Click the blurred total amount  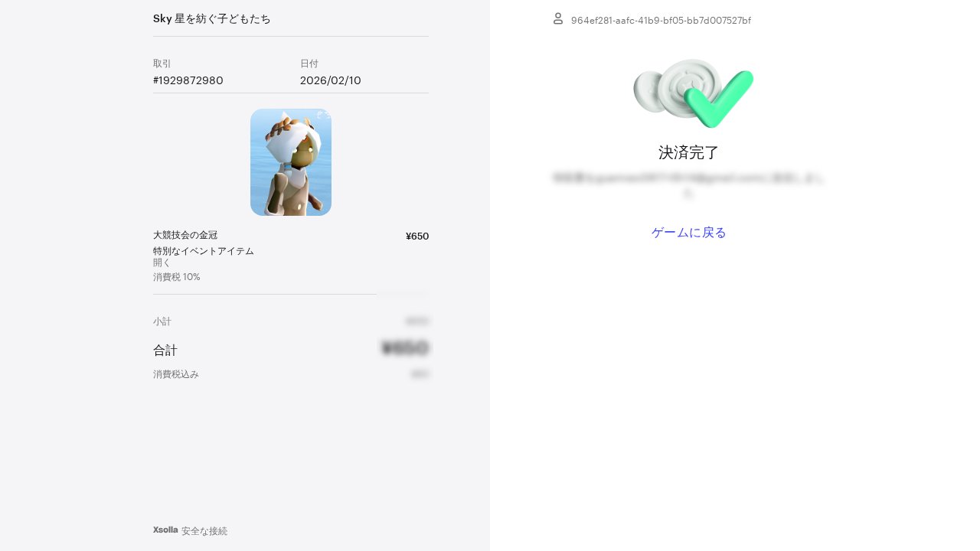[405, 349]
